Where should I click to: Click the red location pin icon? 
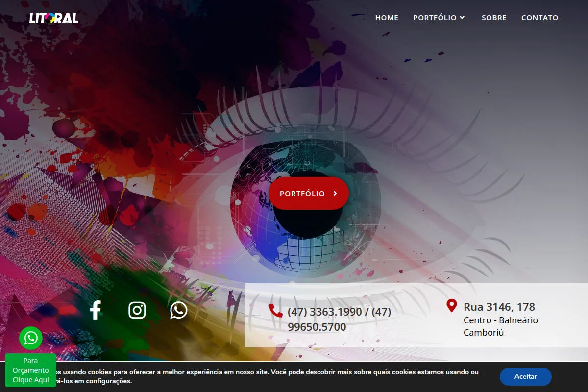[452, 306]
